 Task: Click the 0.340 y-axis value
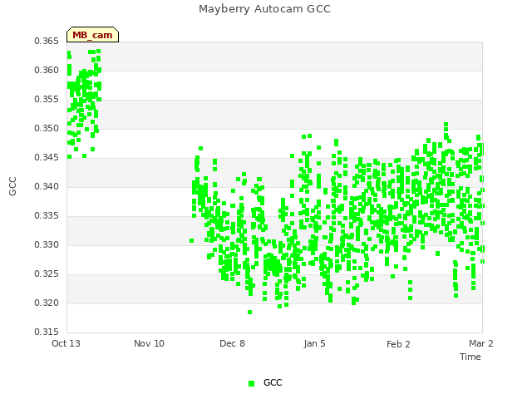pyautogui.click(x=47, y=186)
